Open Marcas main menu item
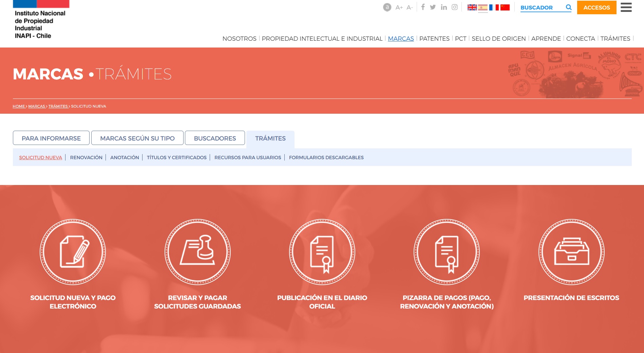Image resolution: width=644 pixels, height=353 pixels. [401, 39]
